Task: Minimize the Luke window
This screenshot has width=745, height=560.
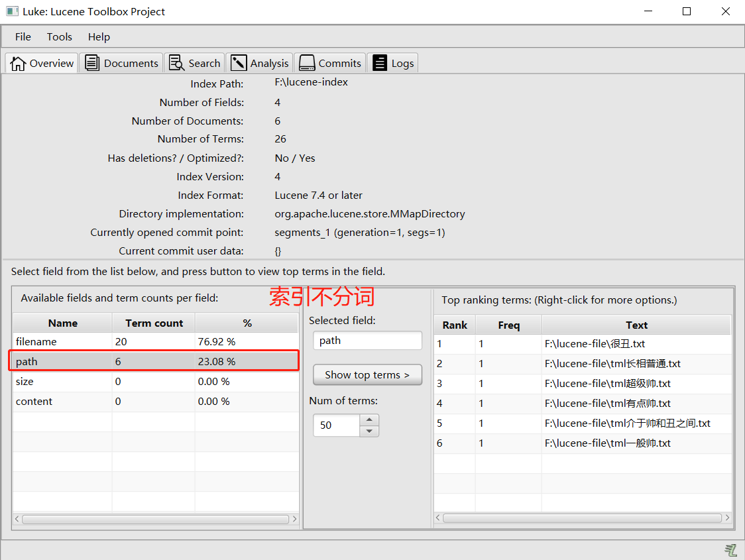Action: point(648,11)
